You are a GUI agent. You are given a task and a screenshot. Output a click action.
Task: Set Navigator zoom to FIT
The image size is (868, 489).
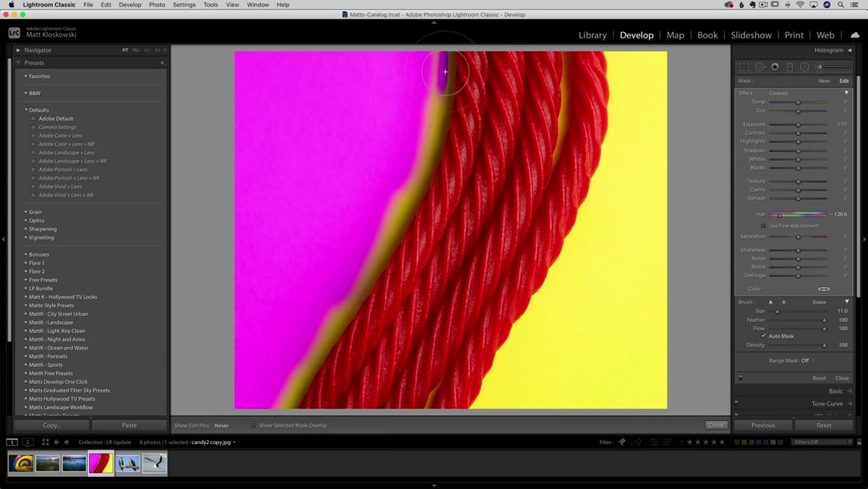(x=125, y=50)
